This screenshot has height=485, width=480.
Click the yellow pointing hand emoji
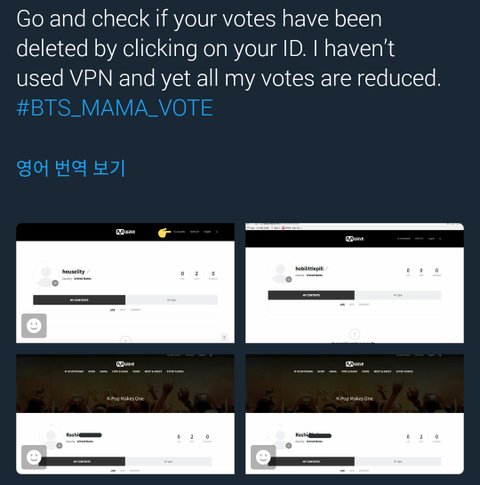[x=164, y=233]
